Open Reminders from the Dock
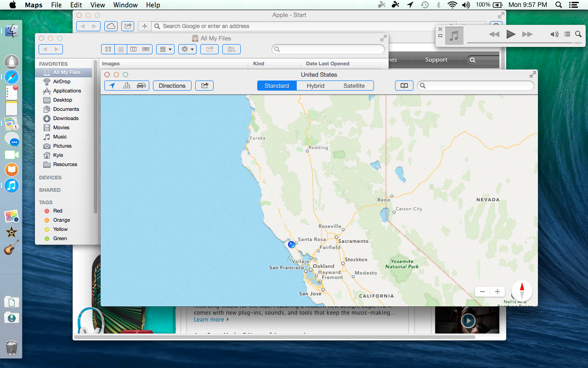The width and height of the screenshot is (588, 368). coord(11,92)
